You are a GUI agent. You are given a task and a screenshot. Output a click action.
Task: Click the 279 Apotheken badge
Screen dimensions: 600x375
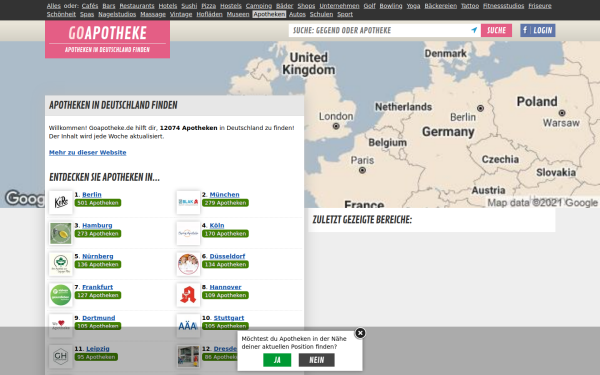click(x=225, y=203)
